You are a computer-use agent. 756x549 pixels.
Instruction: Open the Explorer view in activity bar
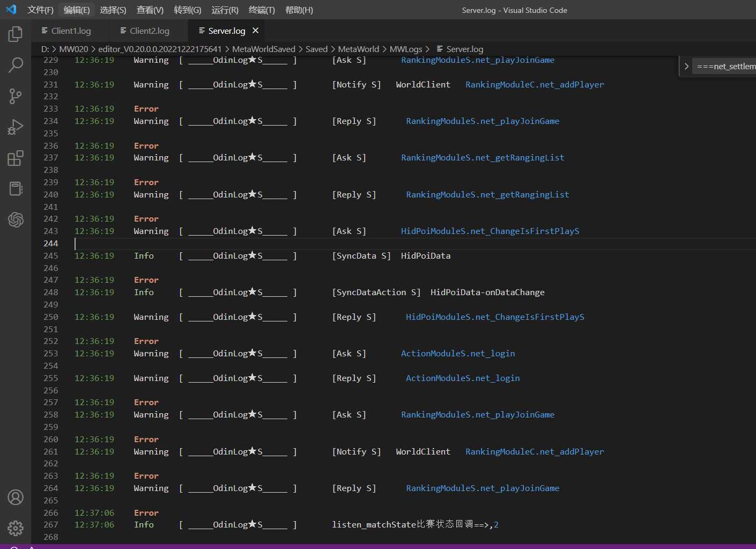tap(16, 34)
